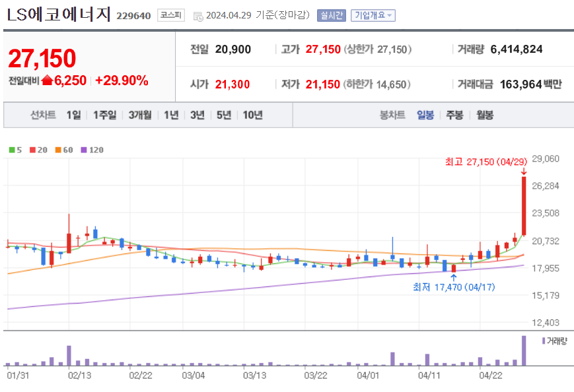Select the 5년 line chart period
The image size is (574, 392).
(x=224, y=115)
